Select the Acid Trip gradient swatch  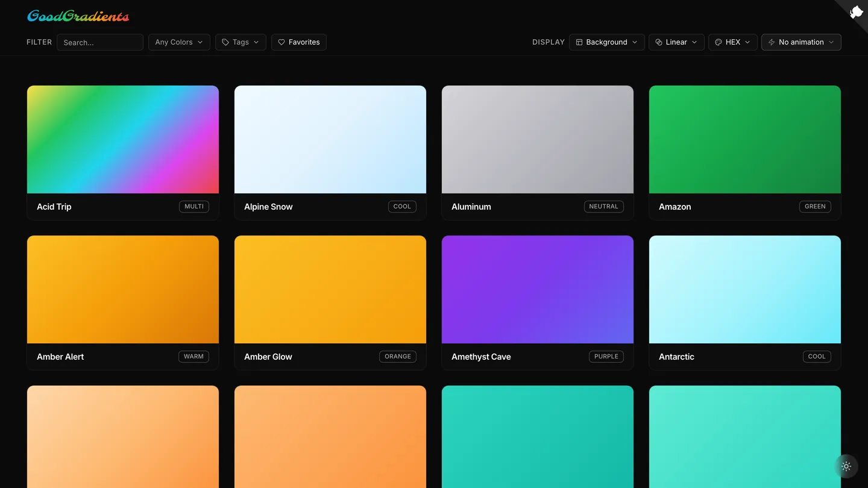pos(123,139)
